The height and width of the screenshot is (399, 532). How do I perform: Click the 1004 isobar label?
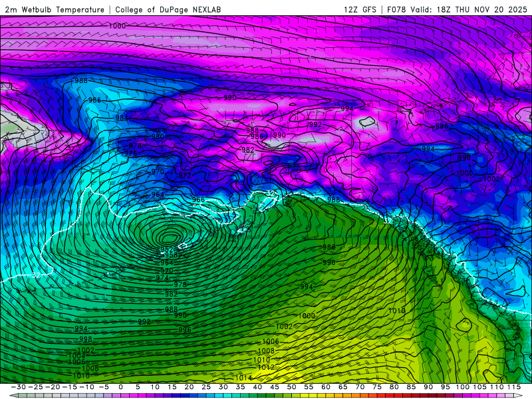[76, 356]
